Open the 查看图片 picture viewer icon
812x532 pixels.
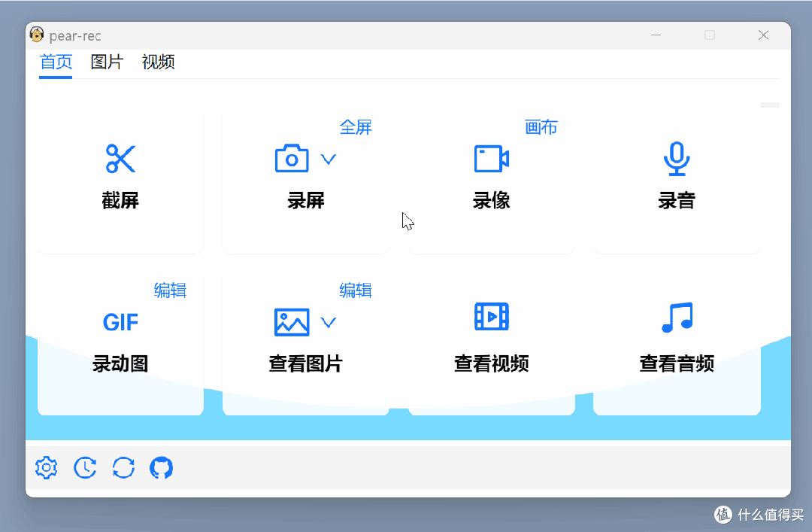(x=290, y=321)
